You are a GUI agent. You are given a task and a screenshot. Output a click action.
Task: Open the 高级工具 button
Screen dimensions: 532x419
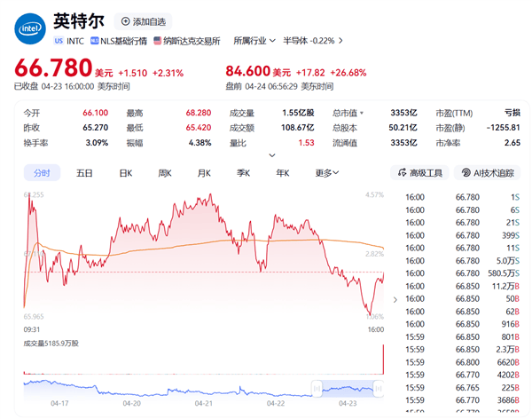pyautogui.click(x=419, y=172)
